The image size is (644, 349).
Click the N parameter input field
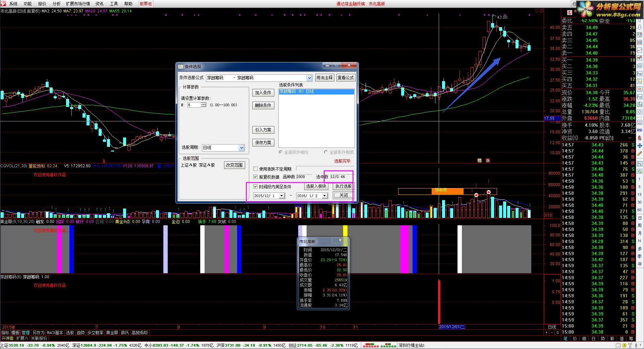[194, 105]
